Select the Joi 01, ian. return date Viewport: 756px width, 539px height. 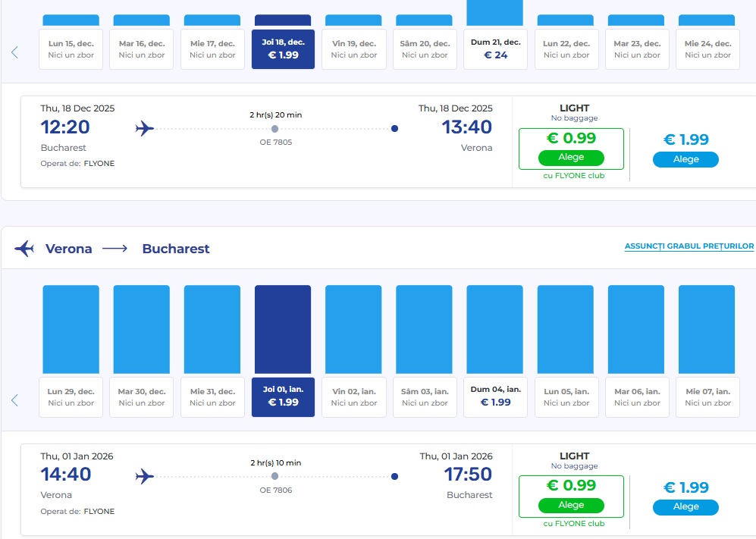[283, 397]
